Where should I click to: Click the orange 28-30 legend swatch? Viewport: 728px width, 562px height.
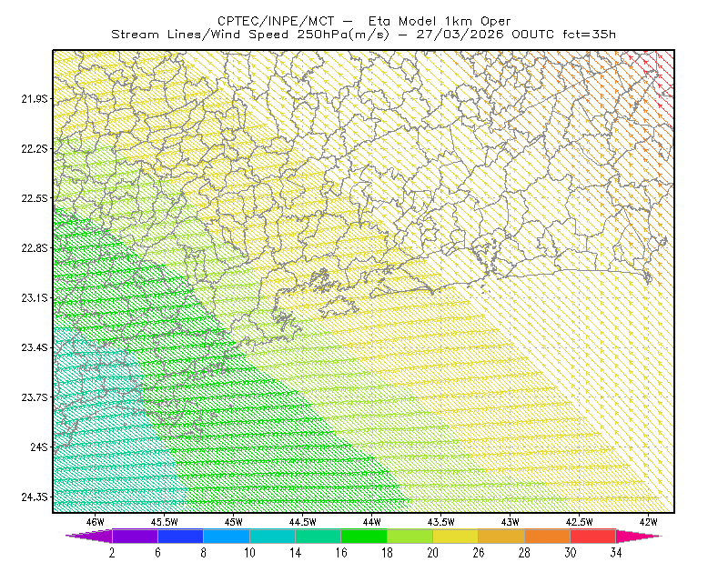pyautogui.click(x=548, y=536)
